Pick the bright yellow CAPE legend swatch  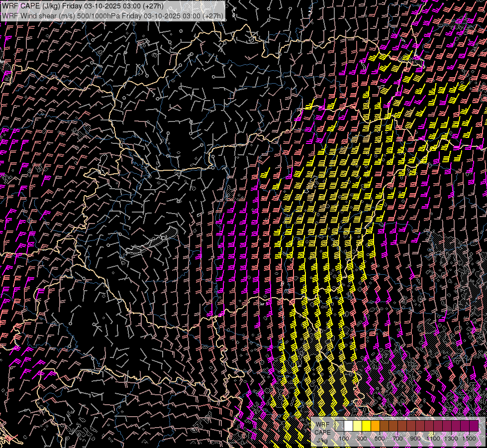[367, 426]
